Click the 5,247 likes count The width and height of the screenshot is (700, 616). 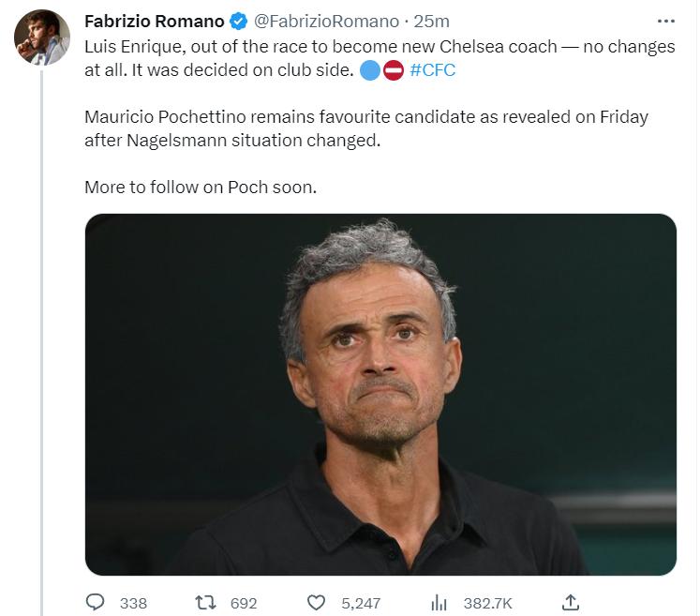(x=361, y=604)
